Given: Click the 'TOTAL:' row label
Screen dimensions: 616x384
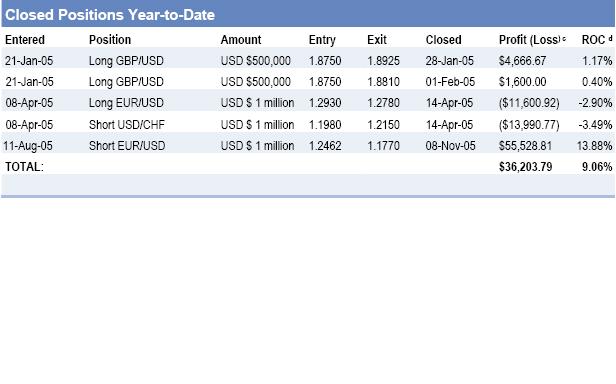Looking at the screenshot, I should pyautogui.click(x=24, y=167).
